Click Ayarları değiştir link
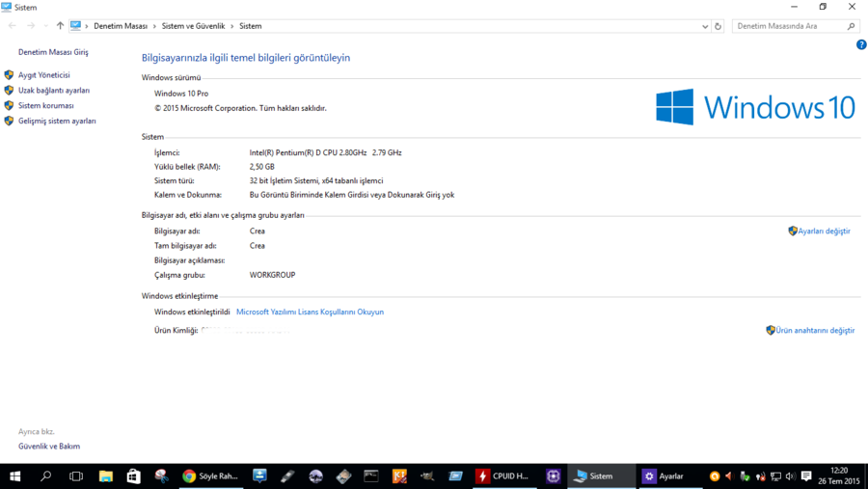This screenshot has width=868, height=489. [x=824, y=231]
